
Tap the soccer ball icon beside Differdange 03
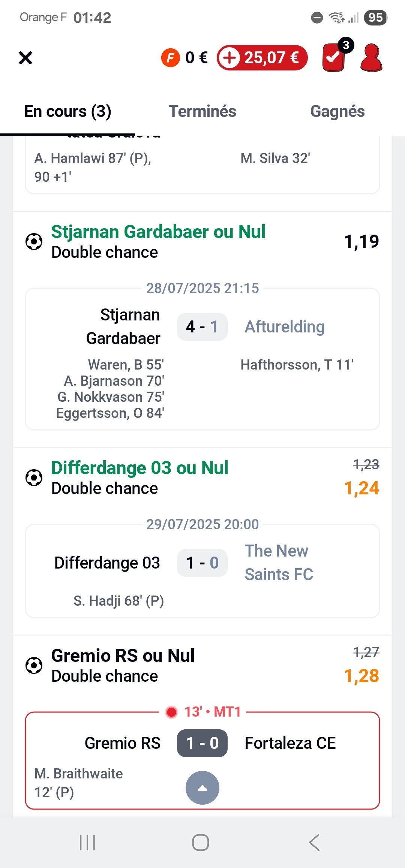[34, 477]
